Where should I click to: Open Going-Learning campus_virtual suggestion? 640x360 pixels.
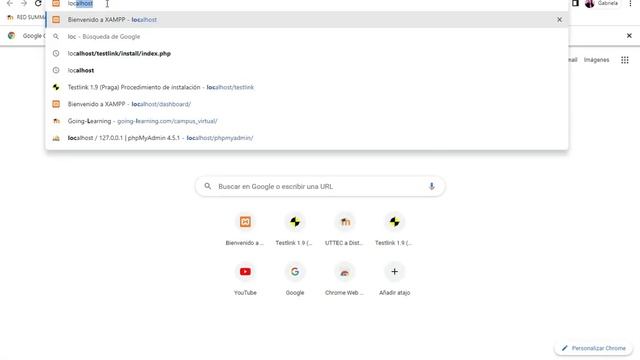point(307,121)
